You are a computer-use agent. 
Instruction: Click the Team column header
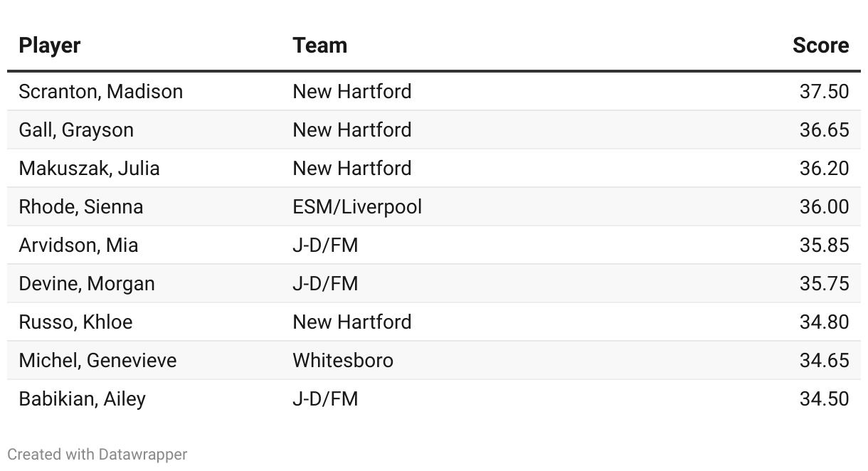point(320,46)
